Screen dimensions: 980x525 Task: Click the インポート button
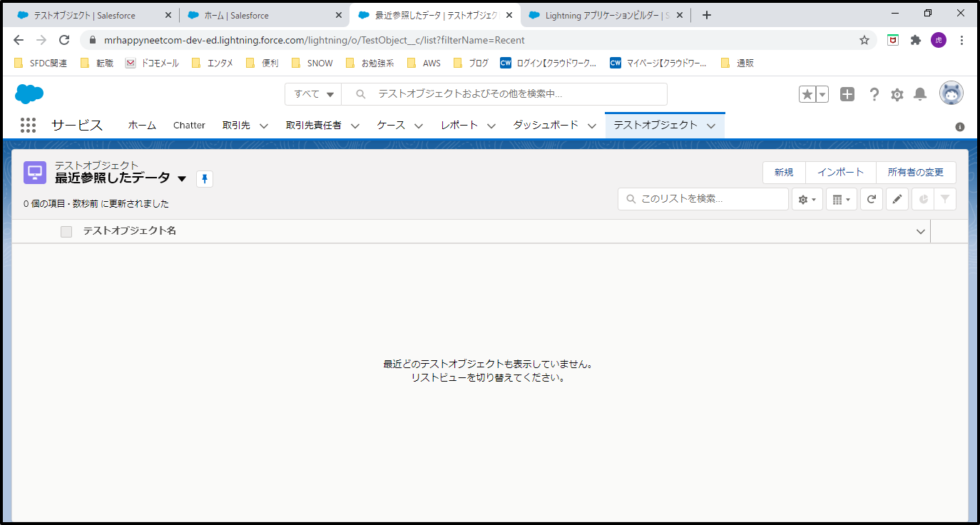[x=840, y=173]
